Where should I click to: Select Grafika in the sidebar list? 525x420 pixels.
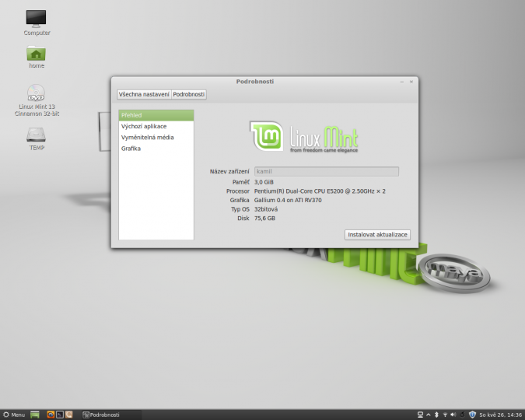(x=156, y=149)
